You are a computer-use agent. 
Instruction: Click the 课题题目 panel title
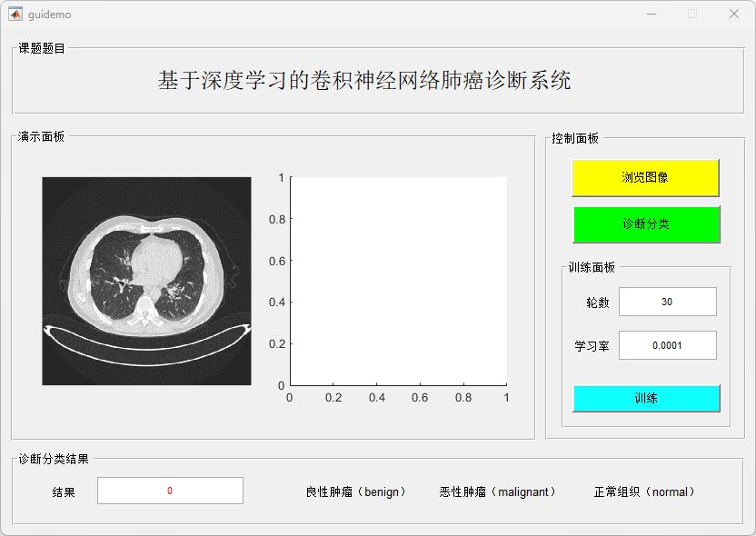42,48
